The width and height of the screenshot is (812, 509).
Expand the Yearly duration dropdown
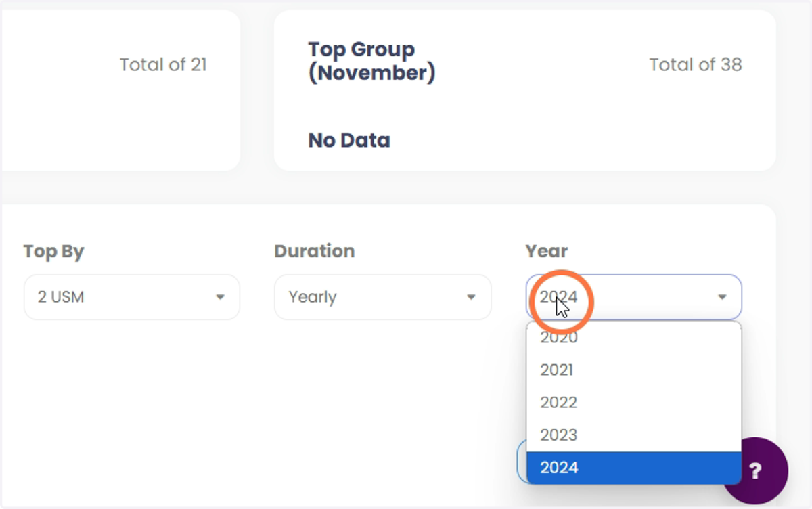383,297
